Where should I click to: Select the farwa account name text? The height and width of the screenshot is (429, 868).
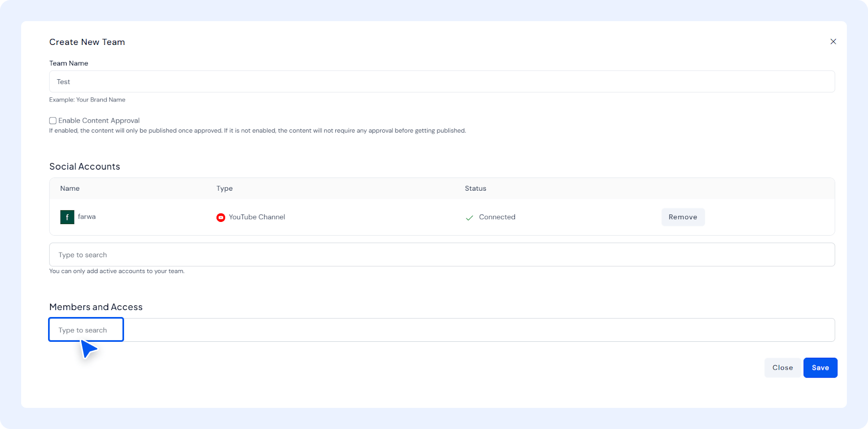pos(87,217)
